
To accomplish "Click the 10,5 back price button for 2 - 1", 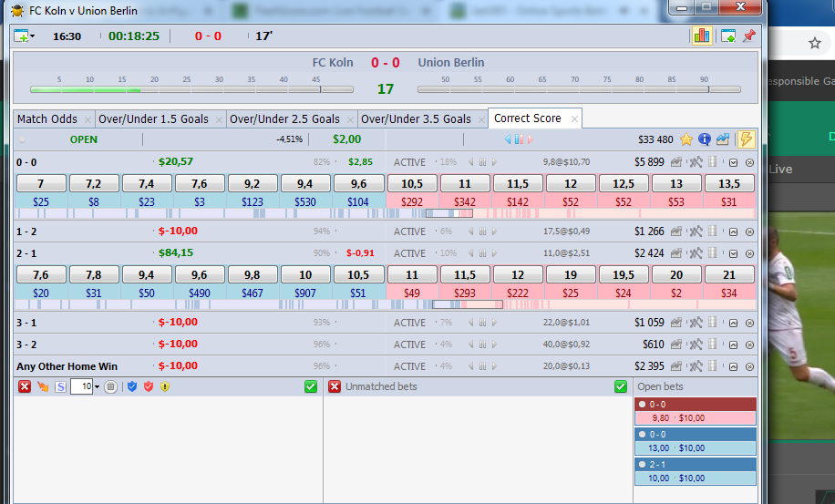I will (x=358, y=274).
